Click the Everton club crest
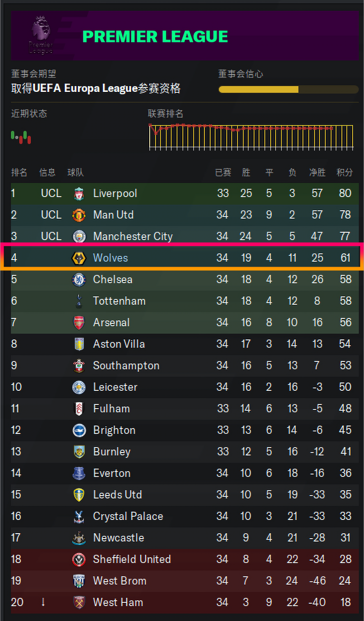The width and height of the screenshot is (364, 621). click(x=79, y=473)
